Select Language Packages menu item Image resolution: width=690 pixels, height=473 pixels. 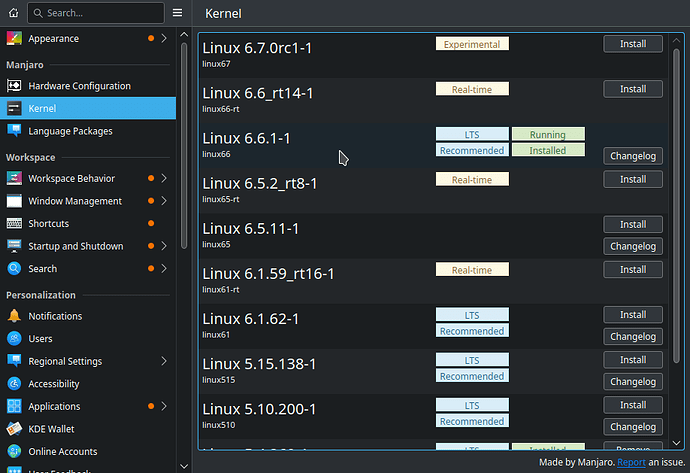(88, 131)
